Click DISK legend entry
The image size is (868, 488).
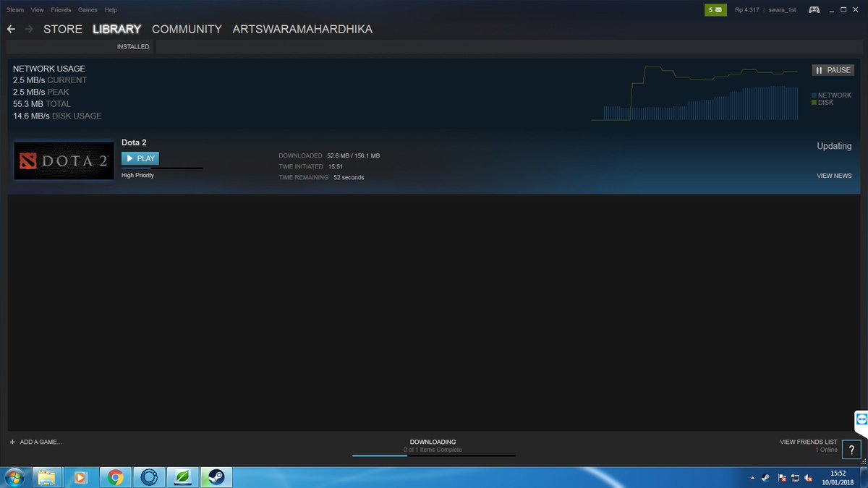pyautogui.click(x=822, y=103)
